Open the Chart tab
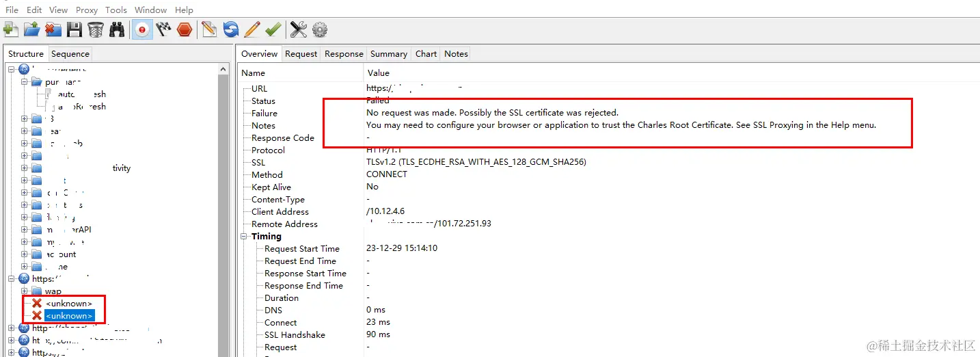 click(426, 53)
